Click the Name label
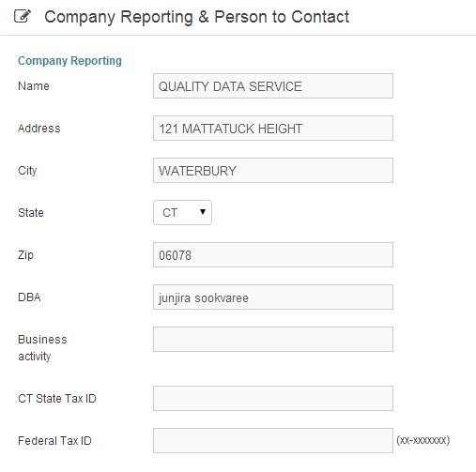 (34, 86)
